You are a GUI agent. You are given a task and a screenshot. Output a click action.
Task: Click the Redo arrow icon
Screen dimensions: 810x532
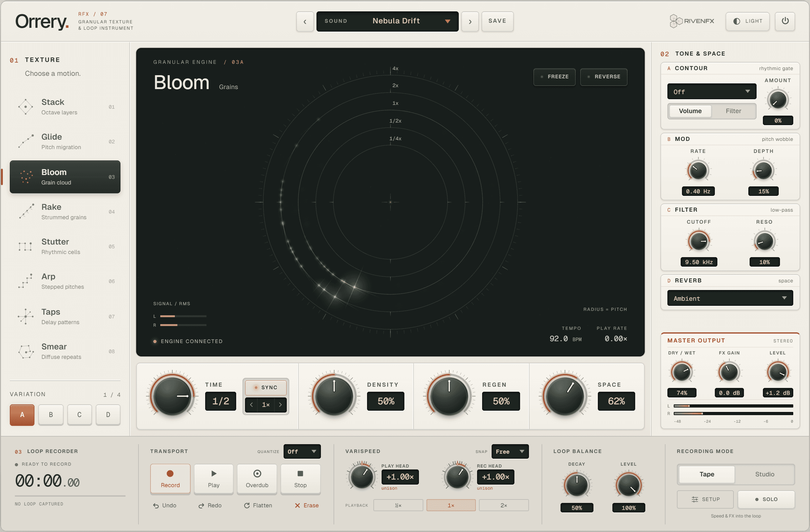(201, 505)
